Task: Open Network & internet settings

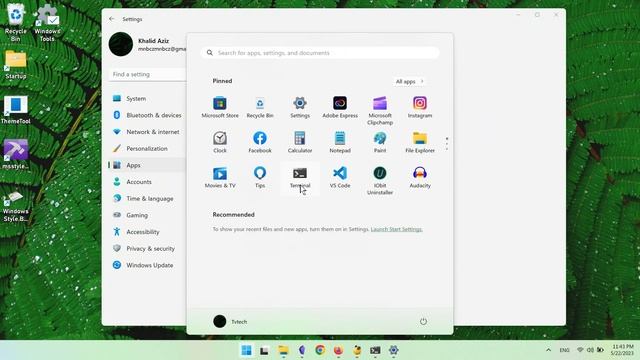Action: click(147, 132)
